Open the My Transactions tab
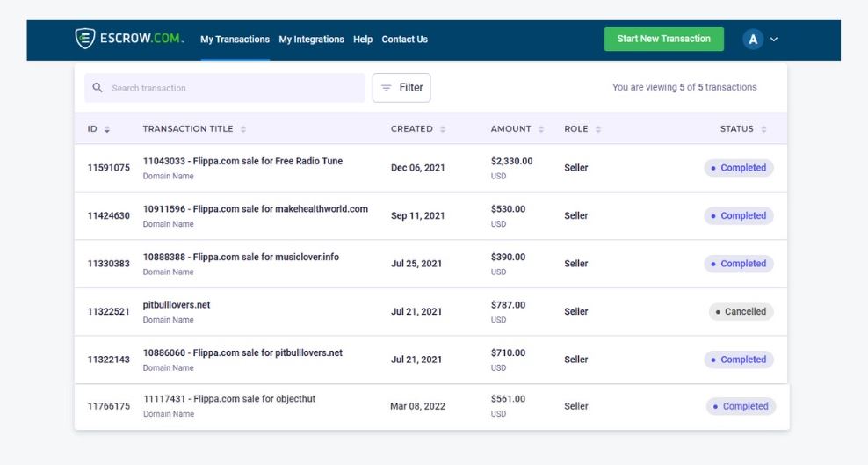 235,40
